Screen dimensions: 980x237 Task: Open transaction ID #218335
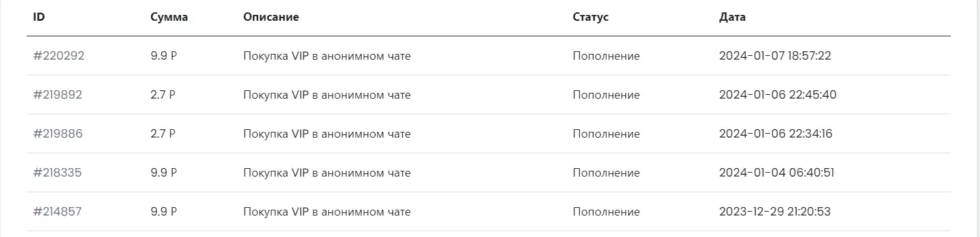[x=58, y=173]
